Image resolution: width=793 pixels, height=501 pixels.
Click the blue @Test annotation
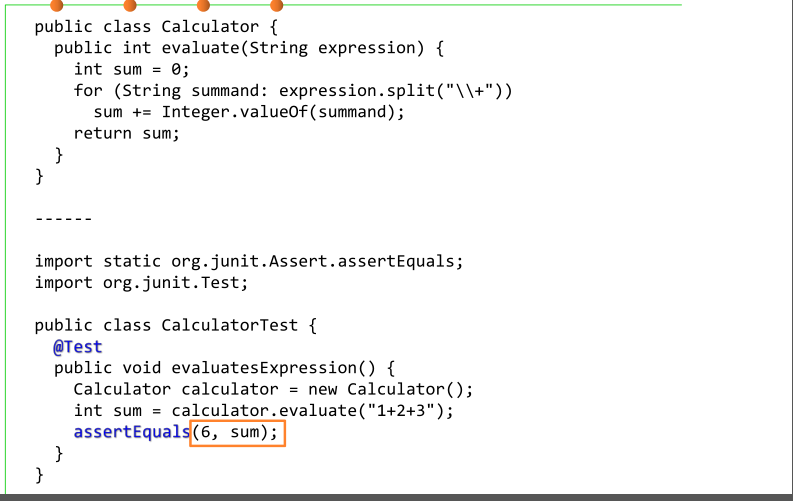pyautogui.click(x=78, y=347)
